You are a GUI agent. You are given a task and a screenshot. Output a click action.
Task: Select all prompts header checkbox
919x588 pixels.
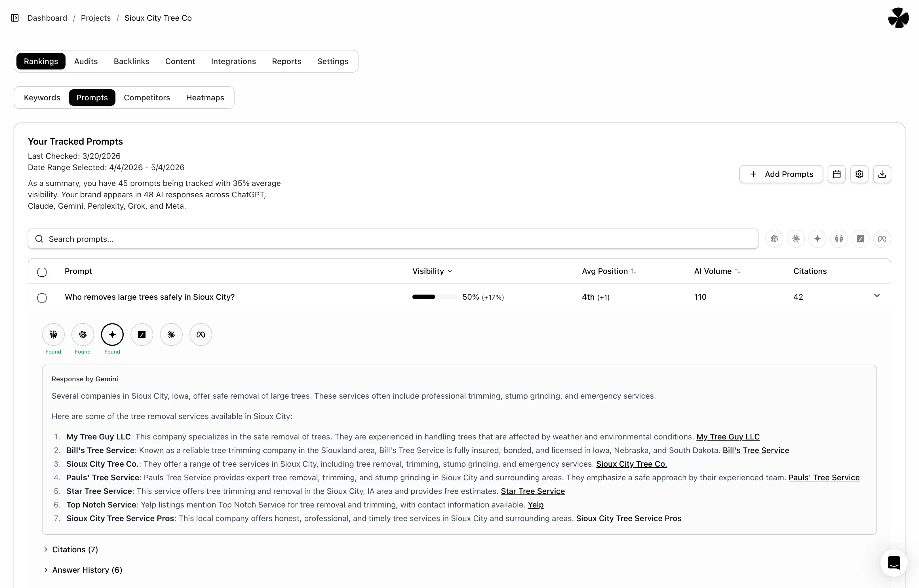pos(42,272)
